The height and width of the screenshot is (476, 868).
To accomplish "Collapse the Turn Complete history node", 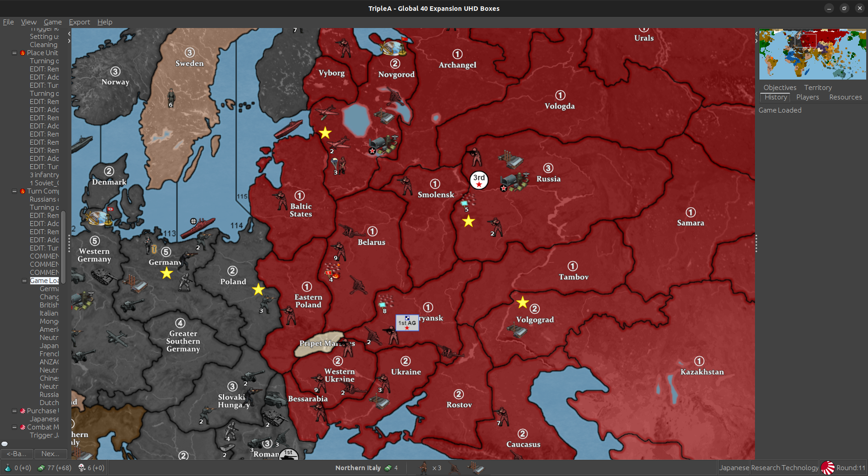I will pos(14,191).
